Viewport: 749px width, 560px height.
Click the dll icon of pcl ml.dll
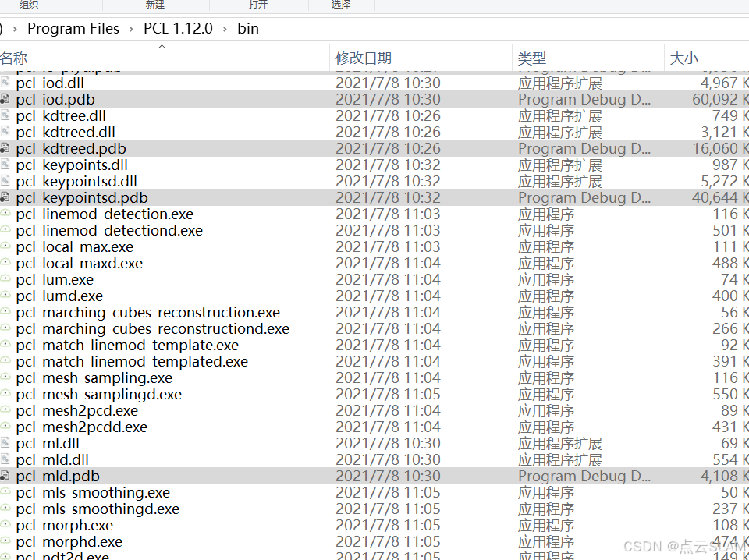point(5,443)
